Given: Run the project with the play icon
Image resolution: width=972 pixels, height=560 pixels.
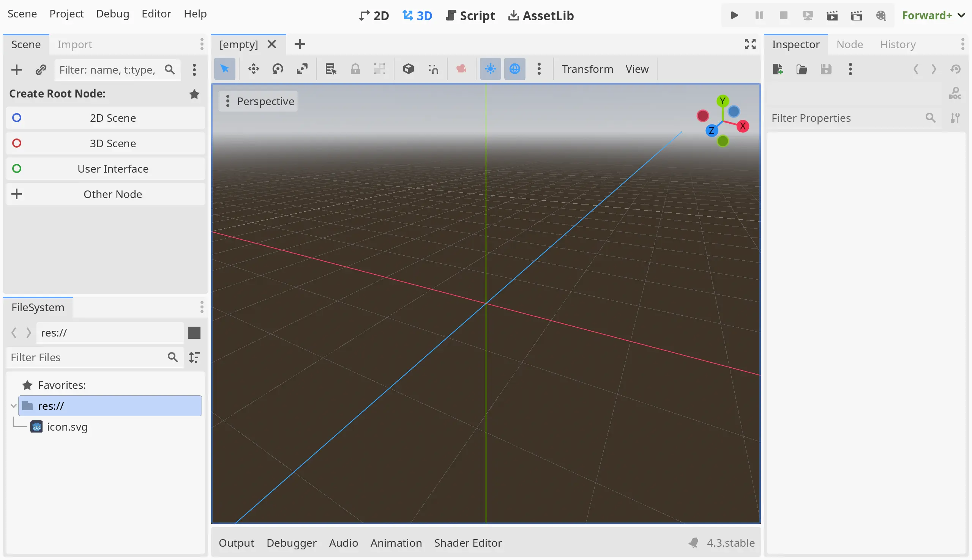Looking at the screenshot, I should (x=734, y=16).
